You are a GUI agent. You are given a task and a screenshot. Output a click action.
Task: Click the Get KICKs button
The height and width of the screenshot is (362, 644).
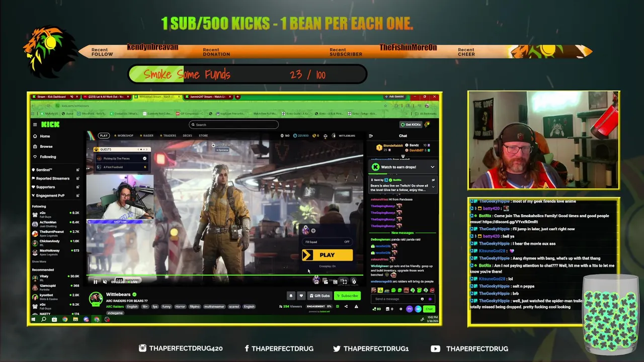(x=411, y=125)
